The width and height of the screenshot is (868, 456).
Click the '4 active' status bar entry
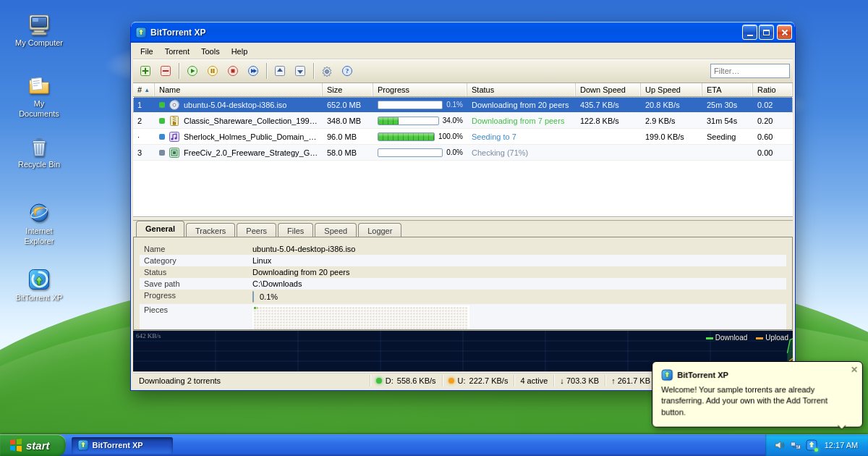point(534,381)
